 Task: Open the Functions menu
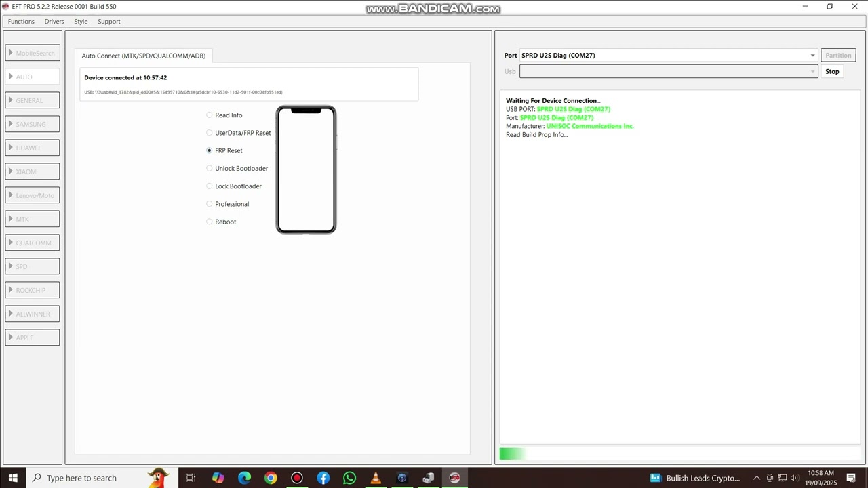point(21,22)
